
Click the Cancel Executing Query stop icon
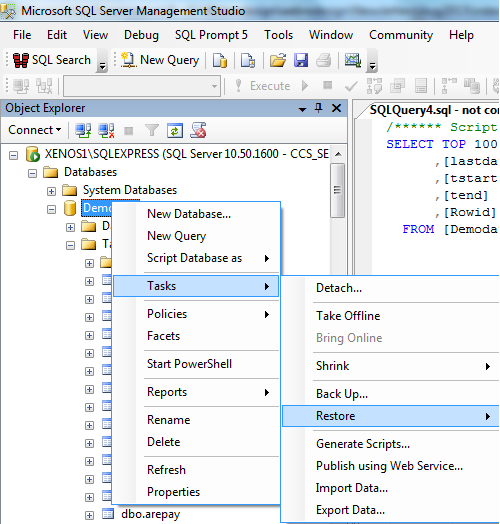pos(328,86)
